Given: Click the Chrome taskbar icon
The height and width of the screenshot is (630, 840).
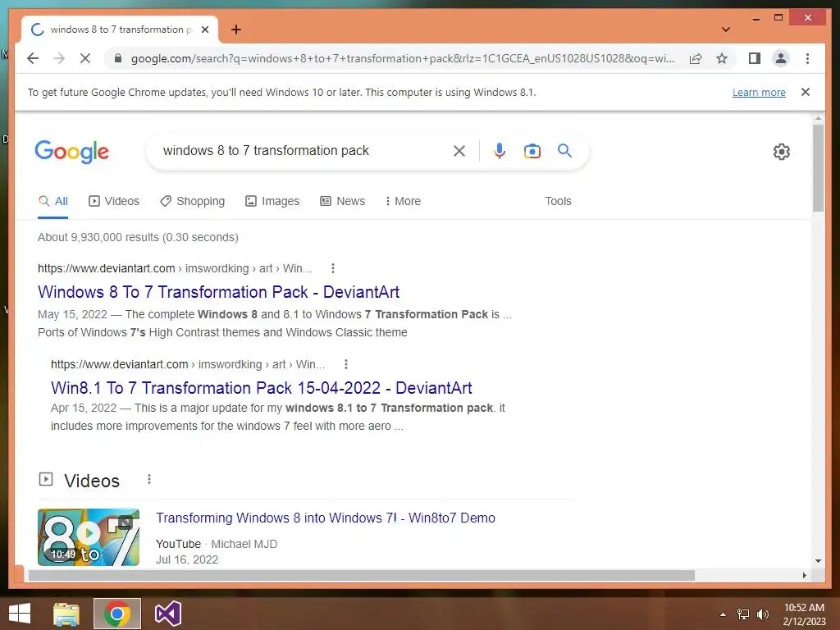Looking at the screenshot, I should (x=117, y=614).
